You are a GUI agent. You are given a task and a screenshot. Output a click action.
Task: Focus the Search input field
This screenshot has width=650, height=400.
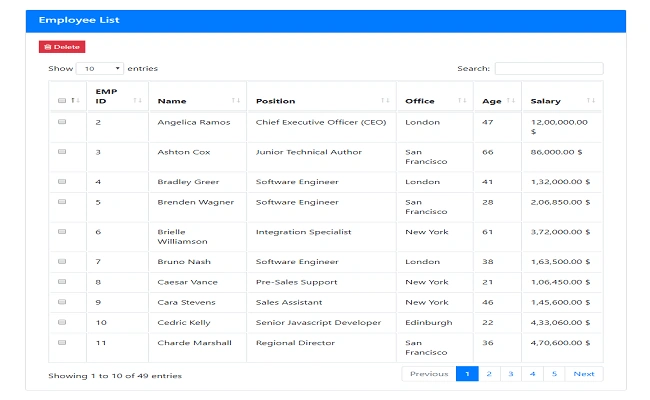549,68
